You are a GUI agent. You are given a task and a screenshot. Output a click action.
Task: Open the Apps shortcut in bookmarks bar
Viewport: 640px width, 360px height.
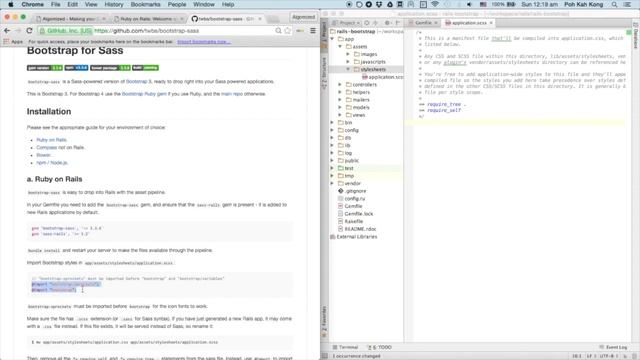click(13, 42)
